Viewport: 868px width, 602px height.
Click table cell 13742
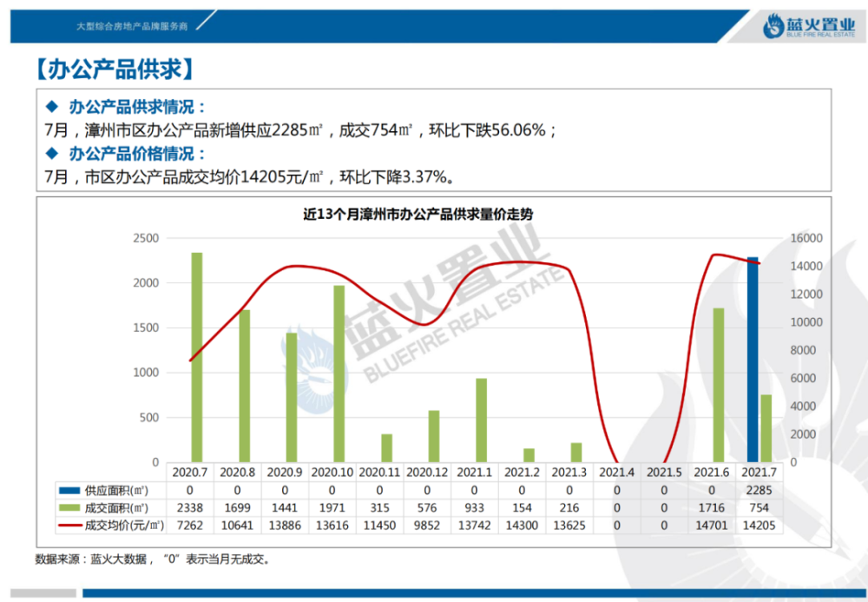coord(475,526)
